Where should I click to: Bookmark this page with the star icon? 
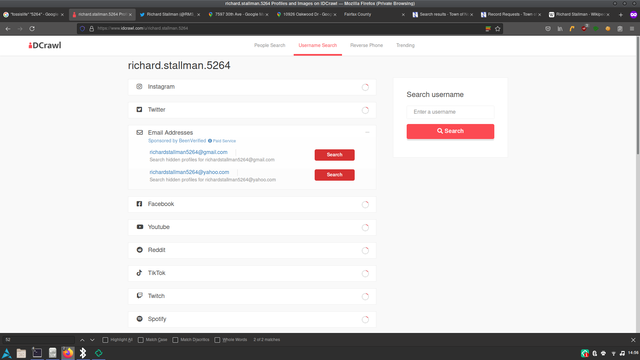(x=498, y=29)
